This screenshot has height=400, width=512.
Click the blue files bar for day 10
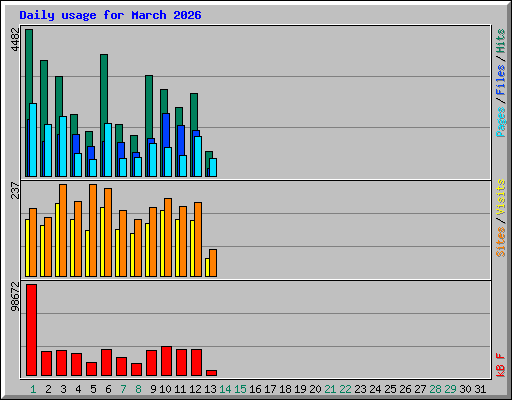[x=166, y=130]
